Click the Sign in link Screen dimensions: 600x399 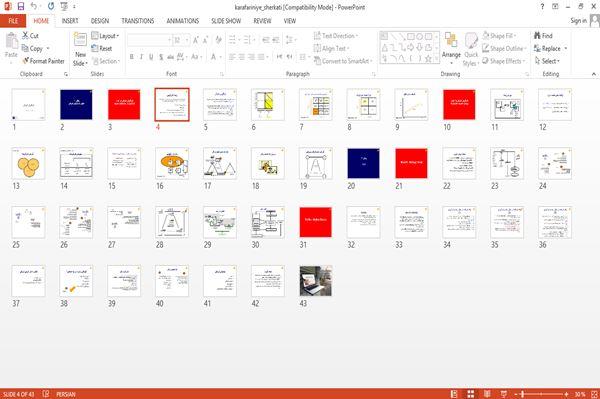click(579, 21)
